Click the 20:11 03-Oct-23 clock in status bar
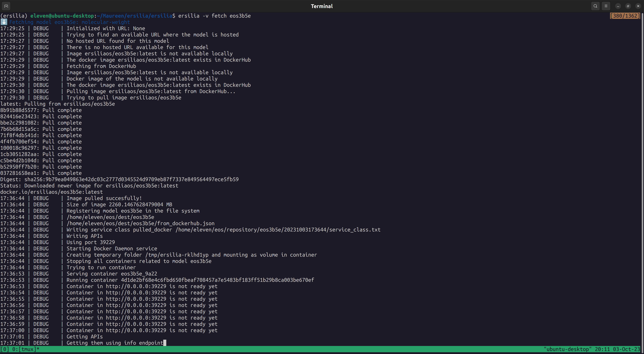The image size is (644, 354). [617, 349]
